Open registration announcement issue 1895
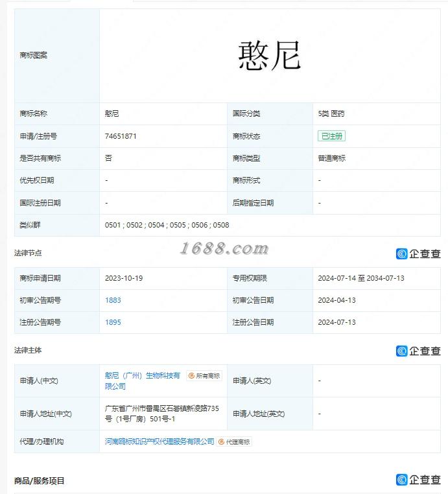Screen dimensions: 448x494 coord(113,322)
